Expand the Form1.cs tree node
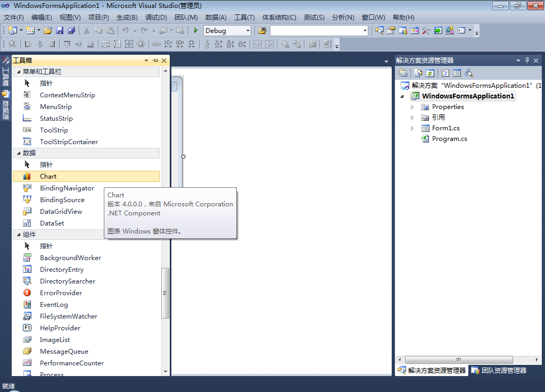The width and height of the screenshot is (545, 392). (x=412, y=128)
